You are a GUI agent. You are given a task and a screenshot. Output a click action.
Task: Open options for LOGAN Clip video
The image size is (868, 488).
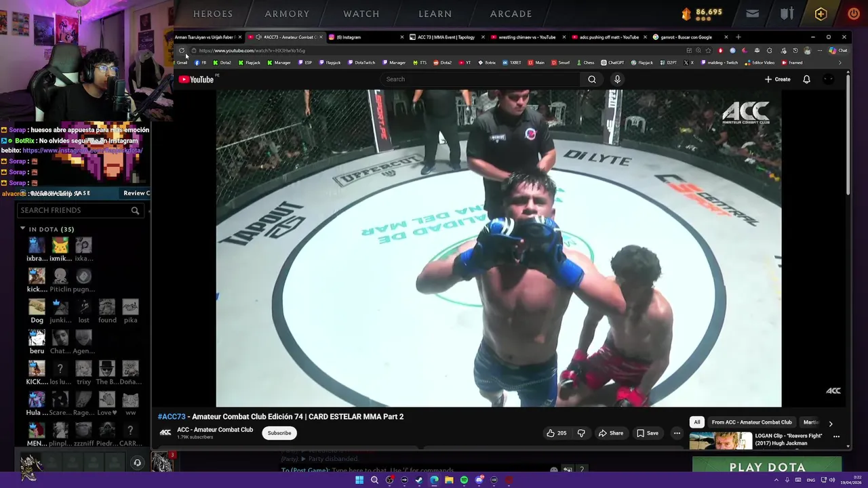pyautogui.click(x=836, y=436)
